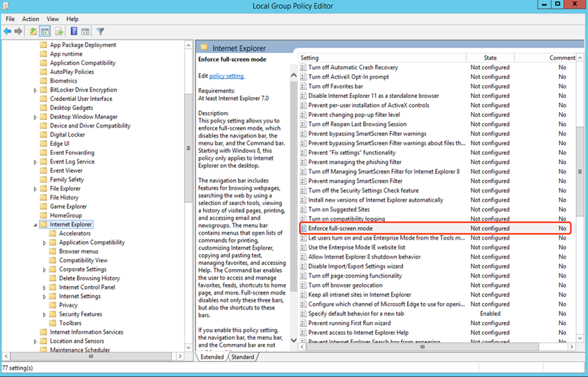The width and height of the screenshot is (588, 377).
Task: Click the Turn on Suggested Sites policy icon
Action: pos(304,209)
